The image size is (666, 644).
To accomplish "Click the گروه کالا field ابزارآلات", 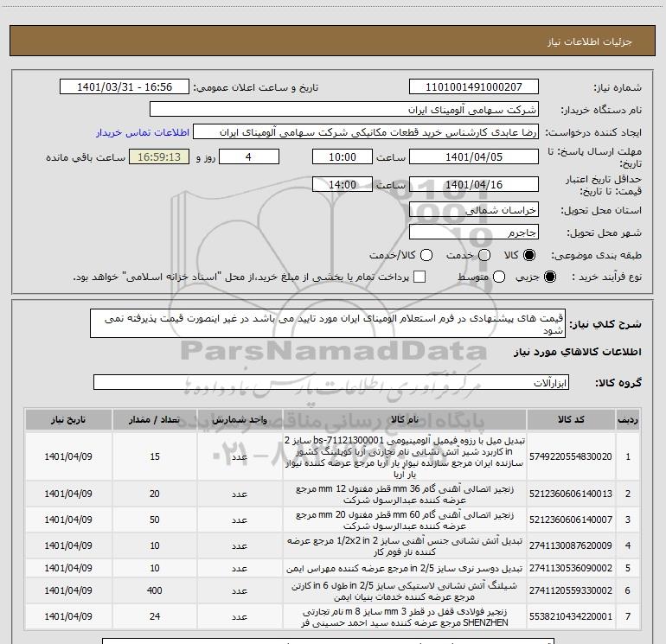I will 331,382.
